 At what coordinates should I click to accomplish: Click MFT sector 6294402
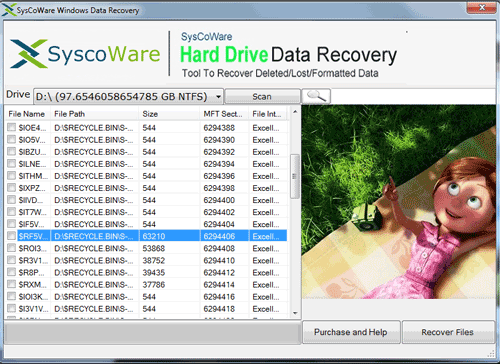pyautogui.click(x=219, y=212)
